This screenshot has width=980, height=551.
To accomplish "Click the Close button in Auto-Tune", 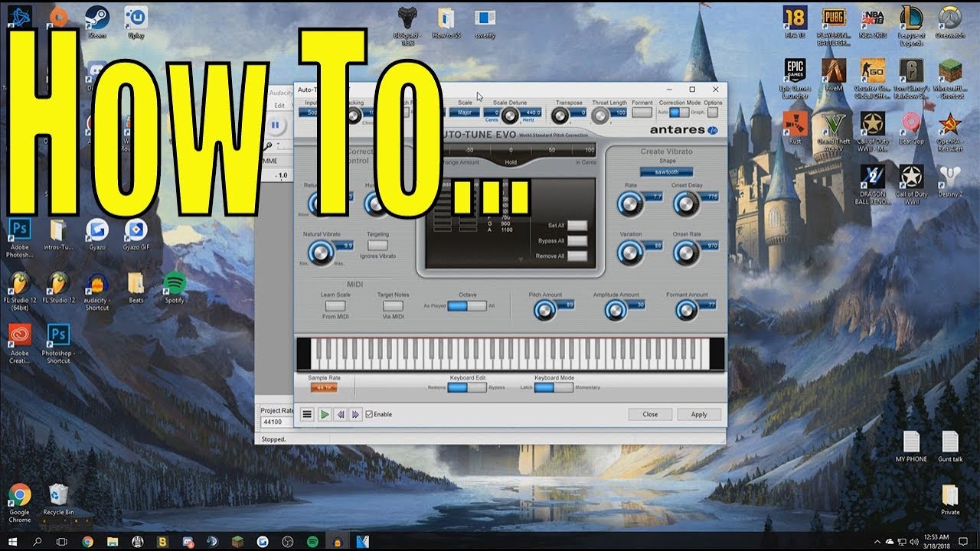I will pyautogui.click(x=650, y=414).
